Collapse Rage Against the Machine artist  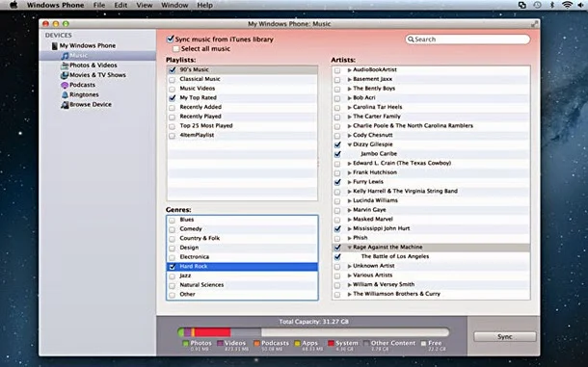tap(350, 248)
